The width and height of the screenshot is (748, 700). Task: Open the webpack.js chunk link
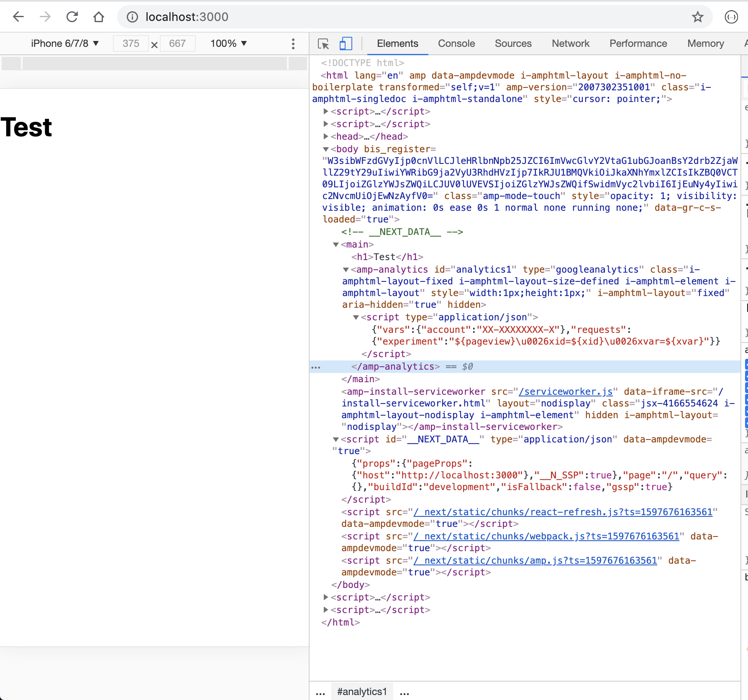(x=546, y=536)
